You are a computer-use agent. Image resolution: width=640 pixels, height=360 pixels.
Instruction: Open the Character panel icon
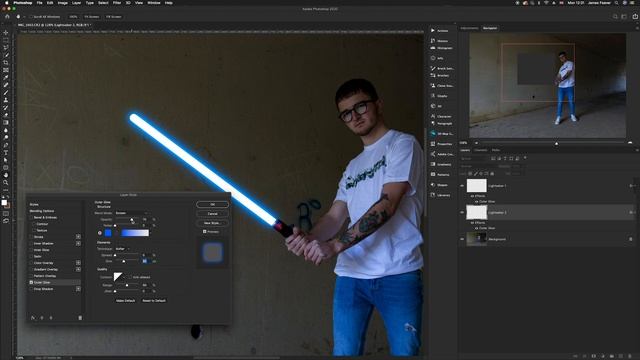(433, 116)
